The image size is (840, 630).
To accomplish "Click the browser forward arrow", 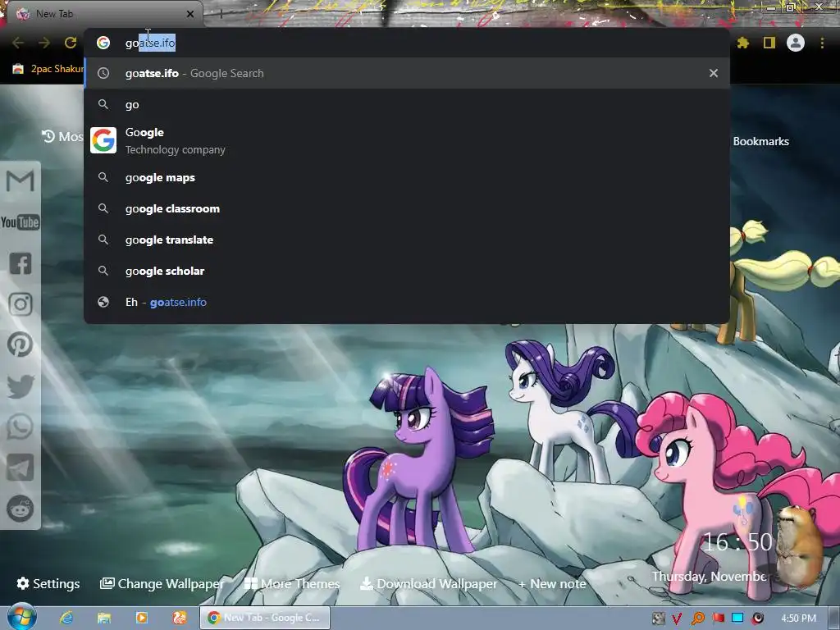I will (44, 43).
